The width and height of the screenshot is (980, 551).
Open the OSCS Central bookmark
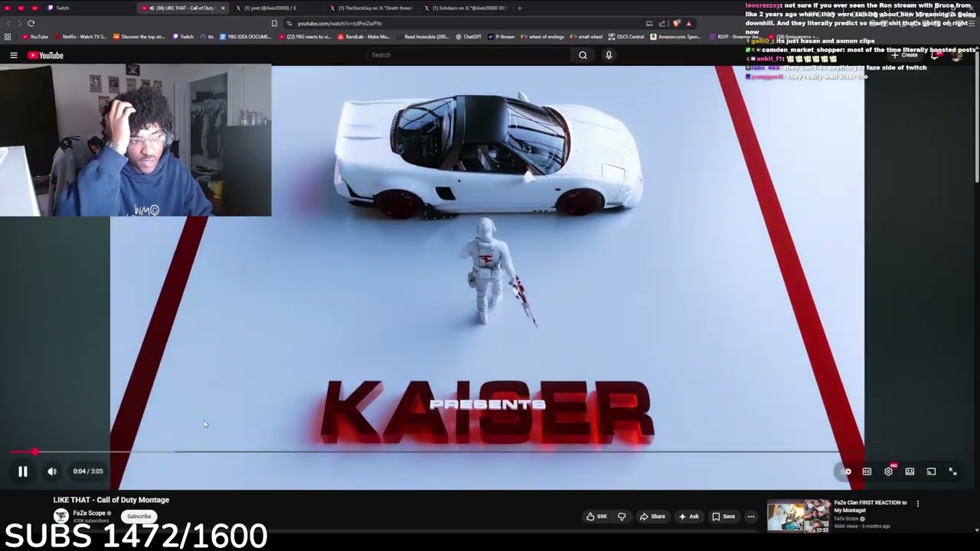627,37
